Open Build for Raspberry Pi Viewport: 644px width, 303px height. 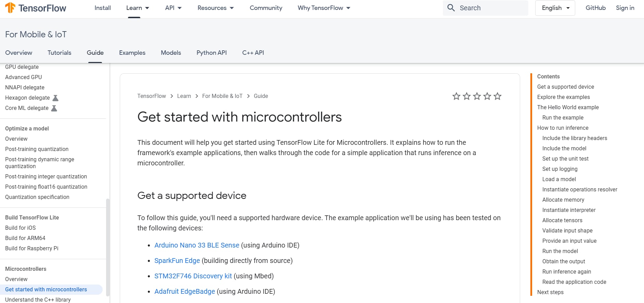tap(31, 248)
